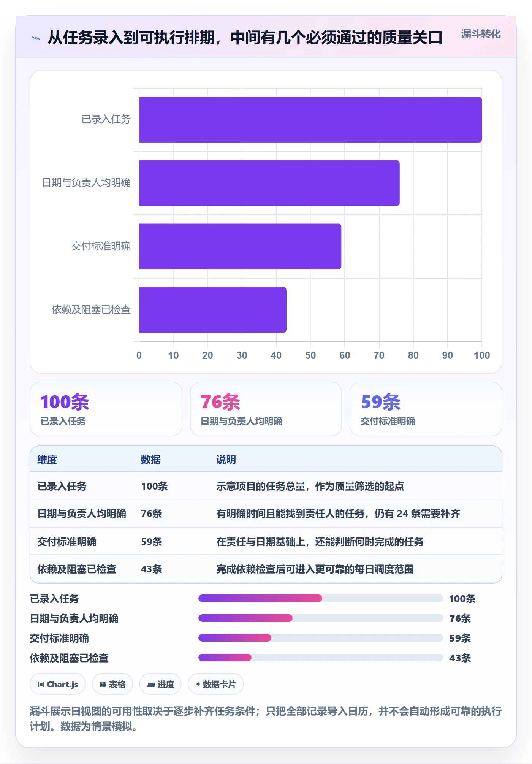Select the Chart.js chip

click(58, 684)
